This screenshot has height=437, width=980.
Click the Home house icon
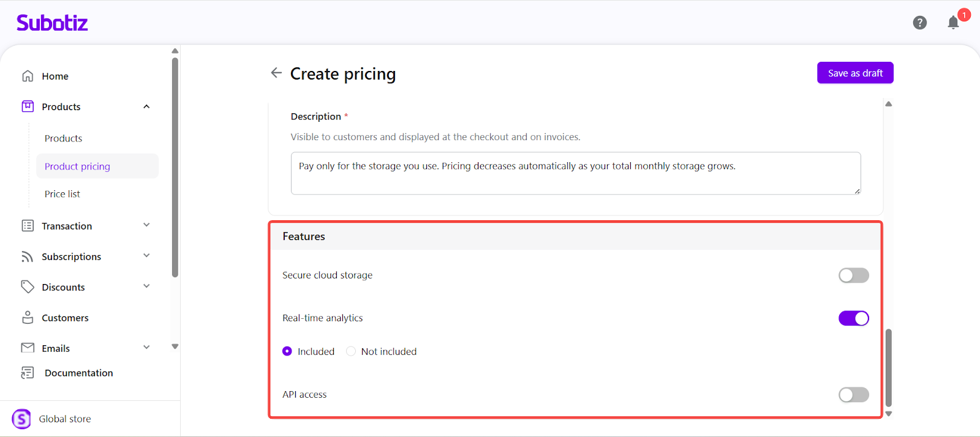click(x=28, y=76)
